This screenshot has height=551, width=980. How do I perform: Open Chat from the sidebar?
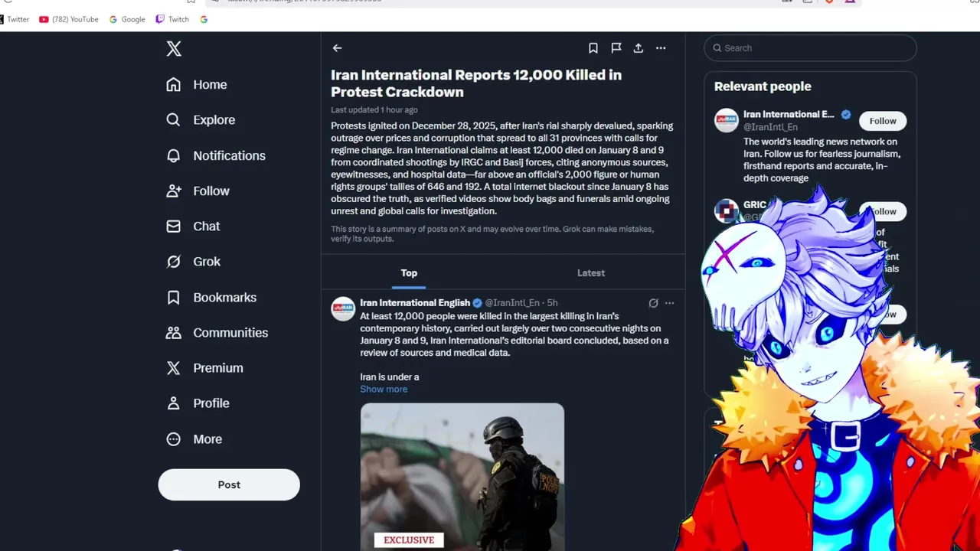click(x=193, y=226)
